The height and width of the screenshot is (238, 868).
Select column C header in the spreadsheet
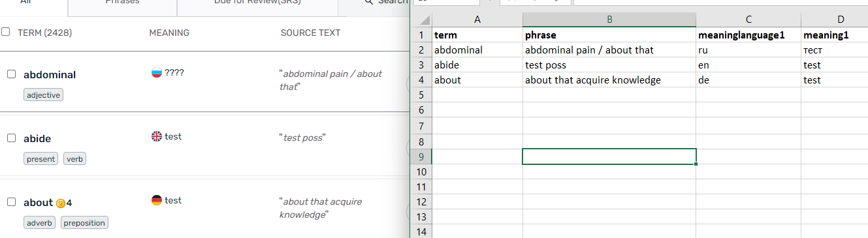point(748,19)
